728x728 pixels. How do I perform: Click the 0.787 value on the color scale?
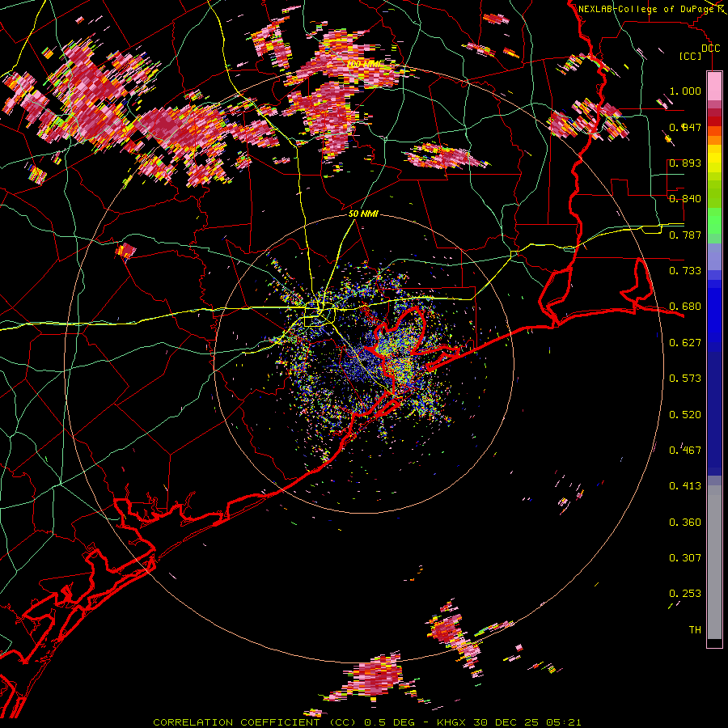[685, 235]
